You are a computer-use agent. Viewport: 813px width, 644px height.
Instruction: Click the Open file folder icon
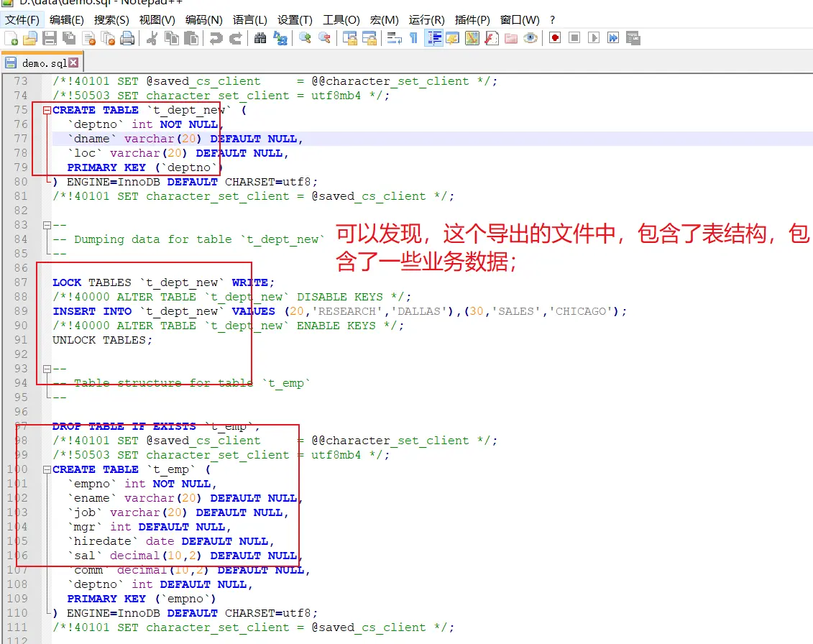tap(30, 38)
